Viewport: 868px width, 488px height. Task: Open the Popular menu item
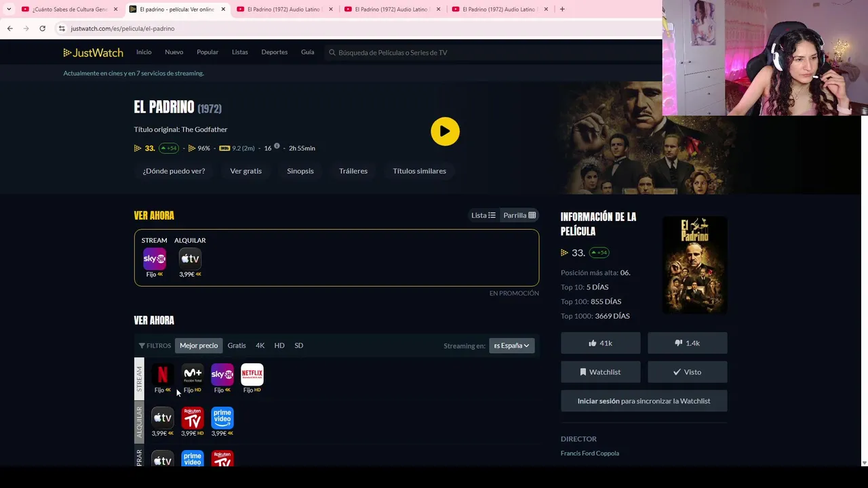[208, 52]
